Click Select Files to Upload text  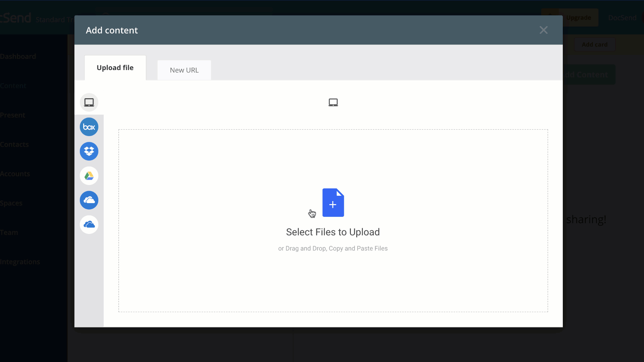[x=333, y=232]
